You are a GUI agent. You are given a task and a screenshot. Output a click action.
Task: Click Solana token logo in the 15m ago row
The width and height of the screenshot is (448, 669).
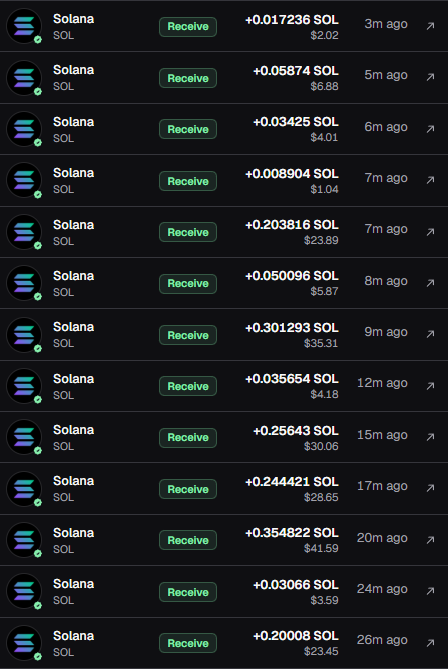[24, 437]
